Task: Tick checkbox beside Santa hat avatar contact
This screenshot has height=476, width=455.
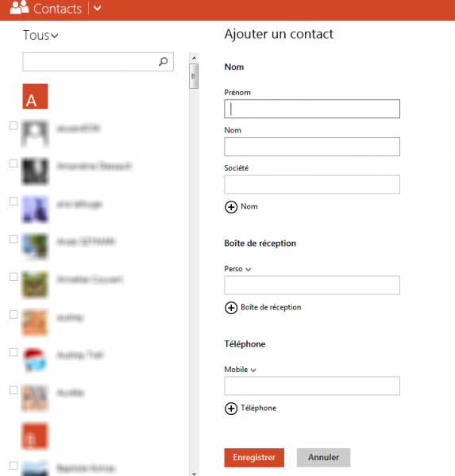Action: 13,352
